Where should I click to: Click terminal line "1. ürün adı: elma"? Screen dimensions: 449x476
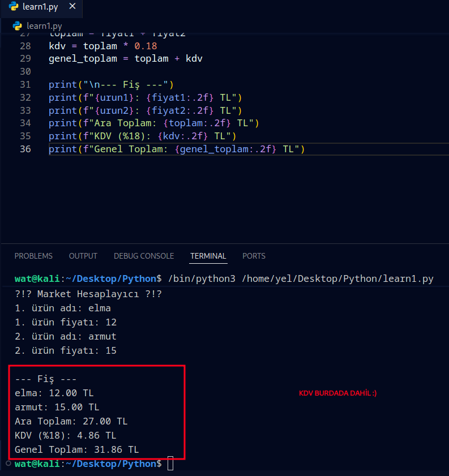pyautogui.click(x=63, y=308)
